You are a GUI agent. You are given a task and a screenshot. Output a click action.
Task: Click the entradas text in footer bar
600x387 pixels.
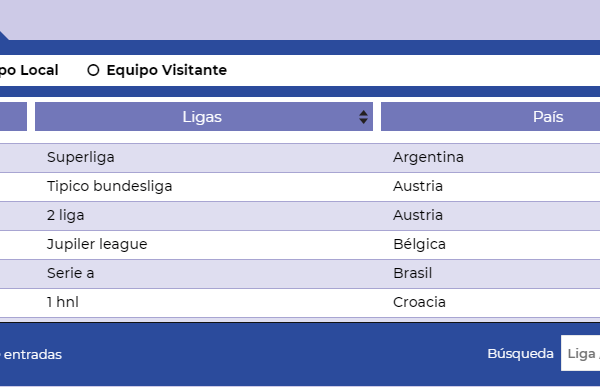point(33,354)
